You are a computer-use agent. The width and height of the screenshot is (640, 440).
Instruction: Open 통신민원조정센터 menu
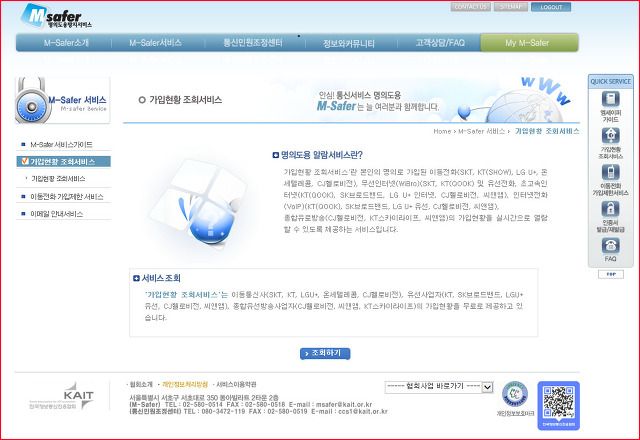point(253,42)
